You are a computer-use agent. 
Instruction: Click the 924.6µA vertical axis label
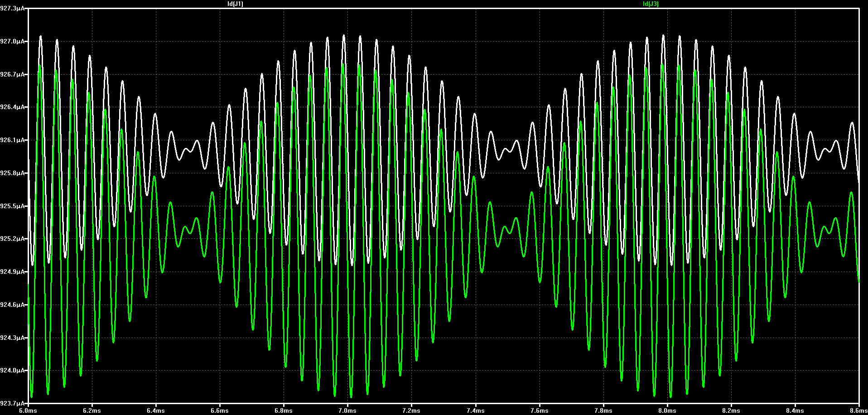click(x=12, y=305)
